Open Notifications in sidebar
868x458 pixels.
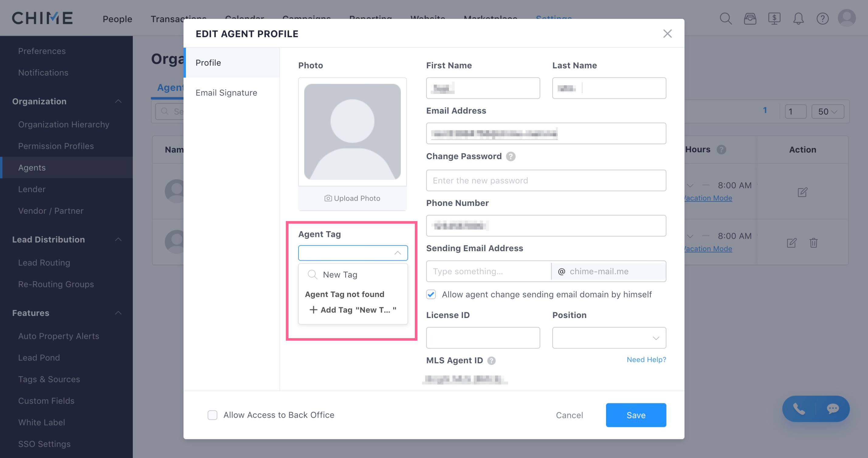click(x=43, y=72)
